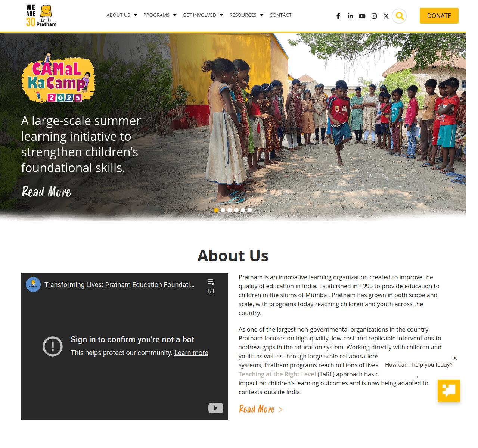Select the last carousel slide dot
The image size is (478, 448).
coord(250,210)
